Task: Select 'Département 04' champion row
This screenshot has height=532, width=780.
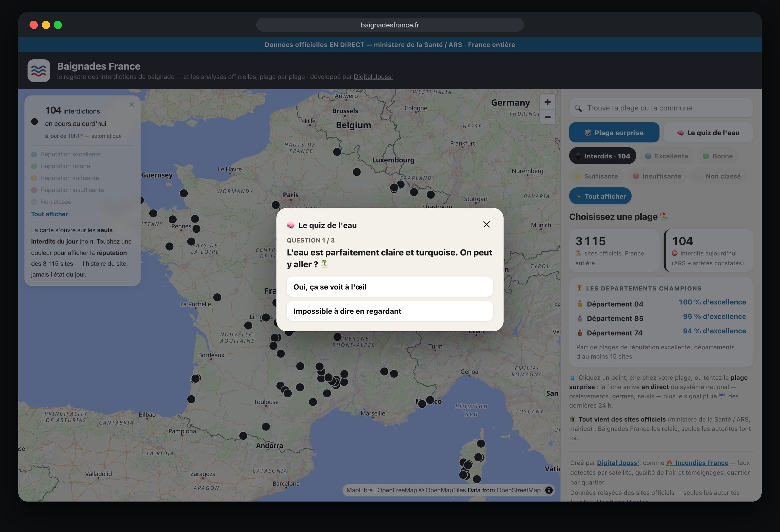Action: pyautogui.click(x=661, y=304)
